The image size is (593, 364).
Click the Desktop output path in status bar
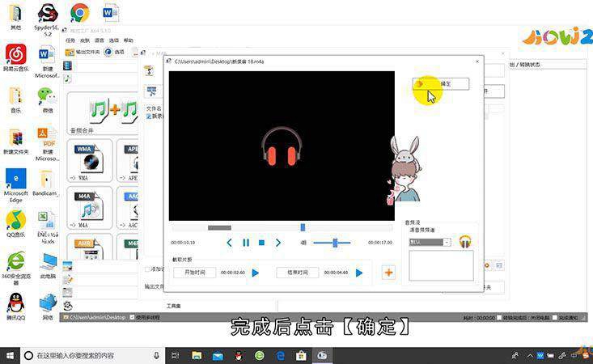point(95,318)
